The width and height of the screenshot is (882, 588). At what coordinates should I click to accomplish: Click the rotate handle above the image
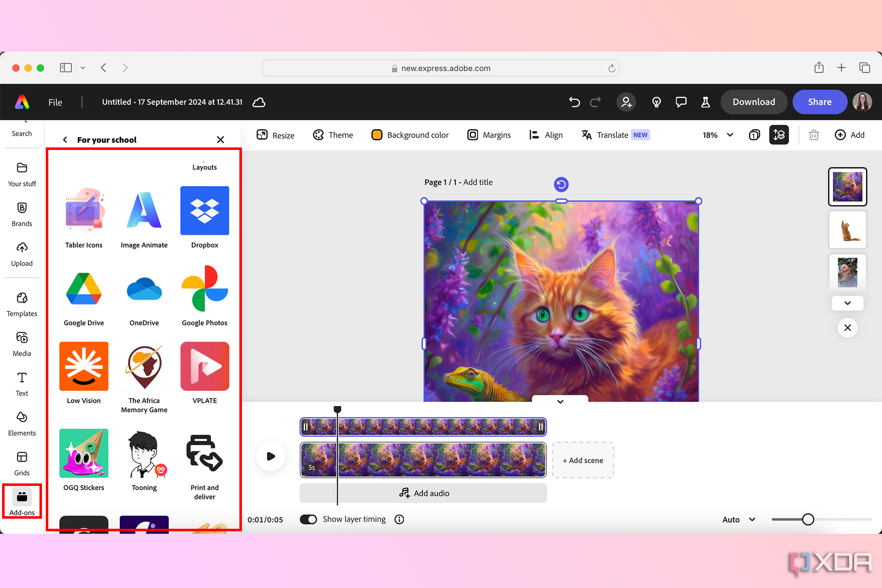click(x=561, y=184)
